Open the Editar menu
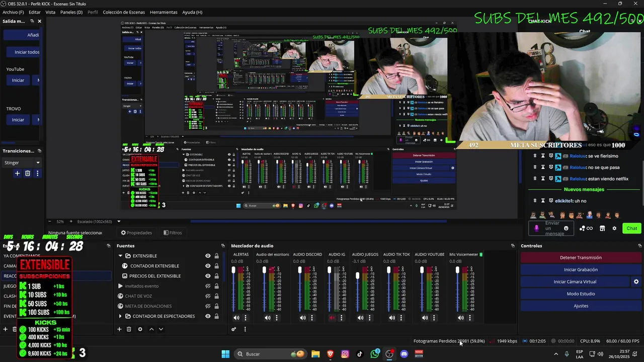The height and width of the screenshot is (362, 644). pos(35,12)
